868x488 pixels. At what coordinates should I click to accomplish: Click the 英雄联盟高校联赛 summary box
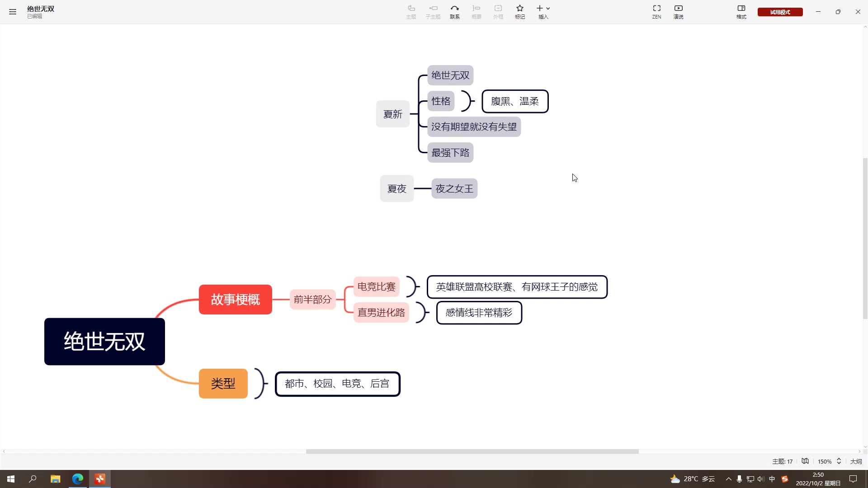pyautogui.click(x=517, y=287)
